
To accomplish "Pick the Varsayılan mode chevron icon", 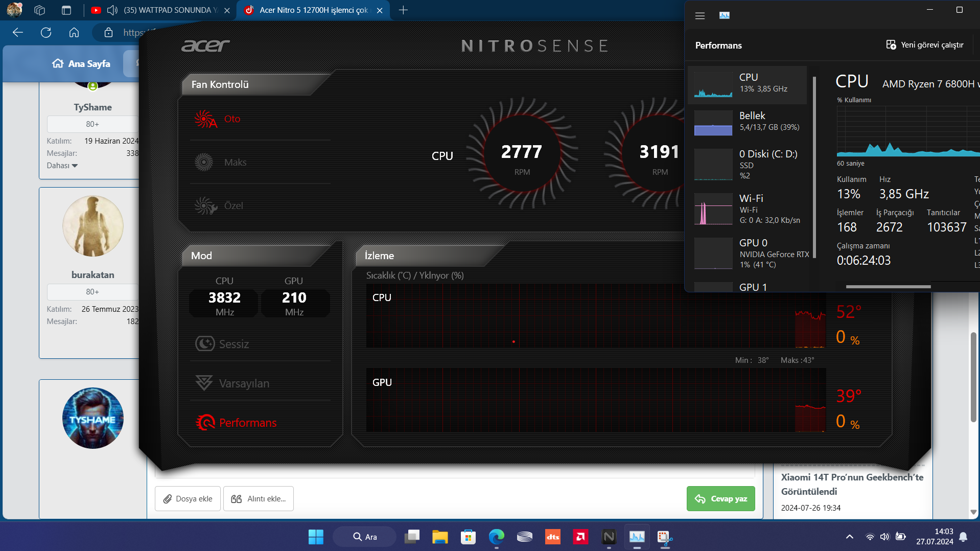I will (204, 383).
